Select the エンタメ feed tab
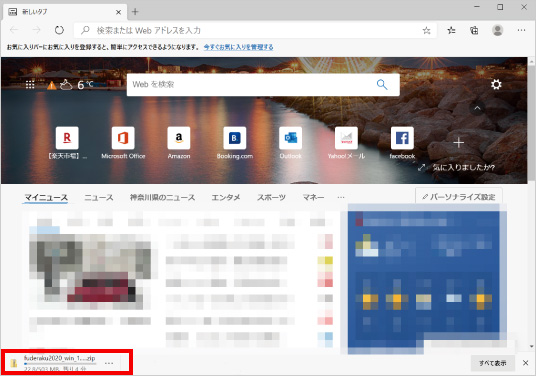This screenshot has height=376, width=536. (x=226, y=197)
